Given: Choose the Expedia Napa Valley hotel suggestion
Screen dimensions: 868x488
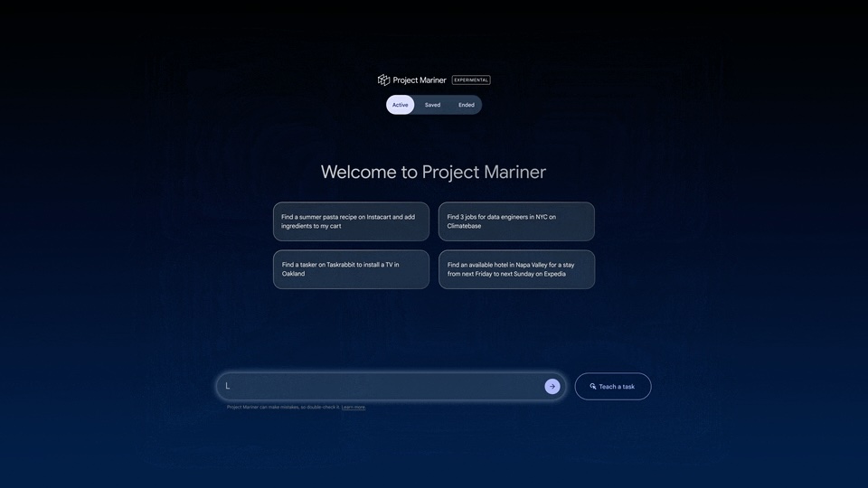Looking at the screenshot, I should (516, 269).
